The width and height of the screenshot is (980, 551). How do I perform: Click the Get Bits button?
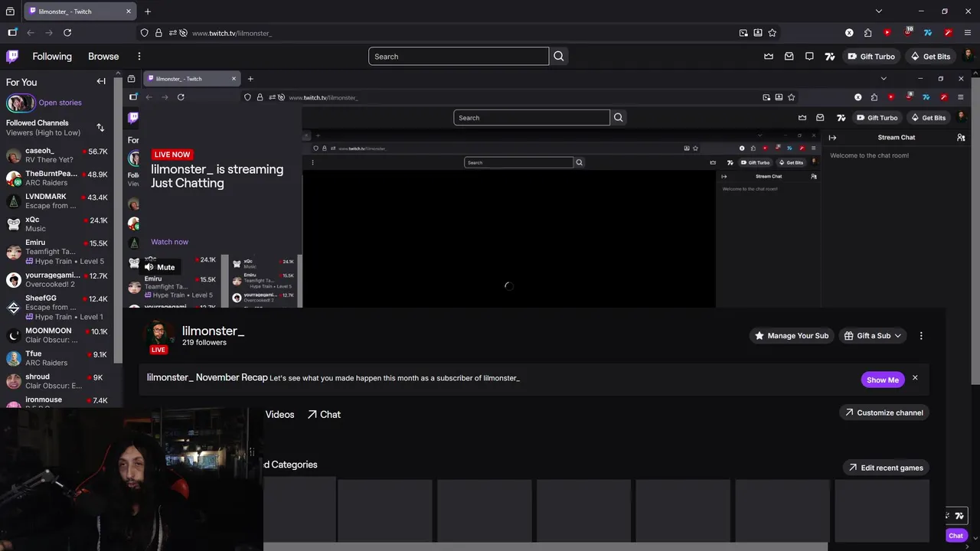[x=930, y=56]
